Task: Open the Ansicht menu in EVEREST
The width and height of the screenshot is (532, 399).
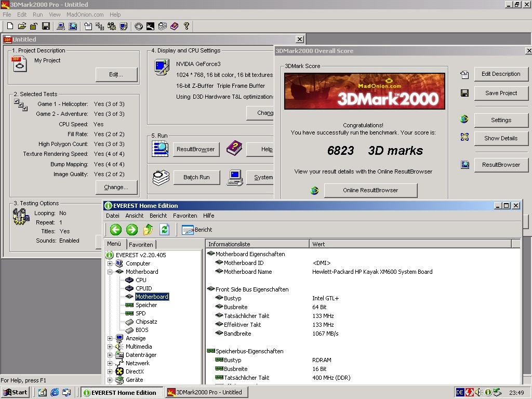Action: click(134, 216)
